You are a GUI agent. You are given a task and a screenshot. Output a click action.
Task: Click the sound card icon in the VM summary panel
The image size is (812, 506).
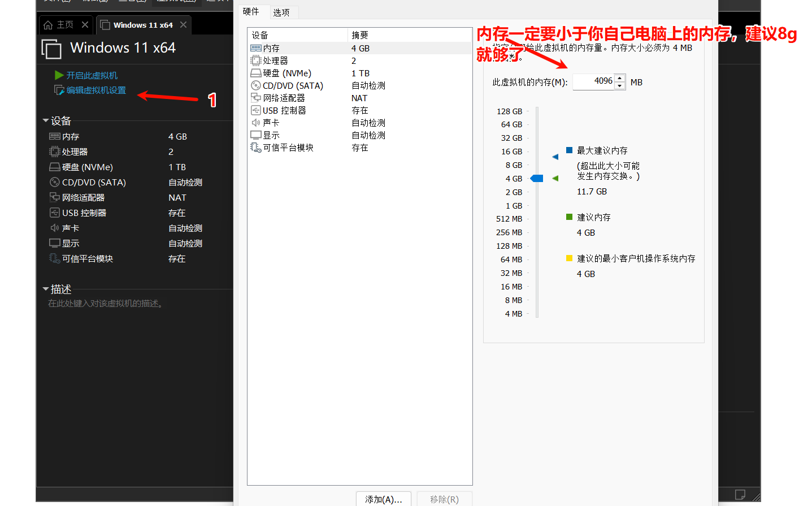pyautogui.click(x=55, y=228)
